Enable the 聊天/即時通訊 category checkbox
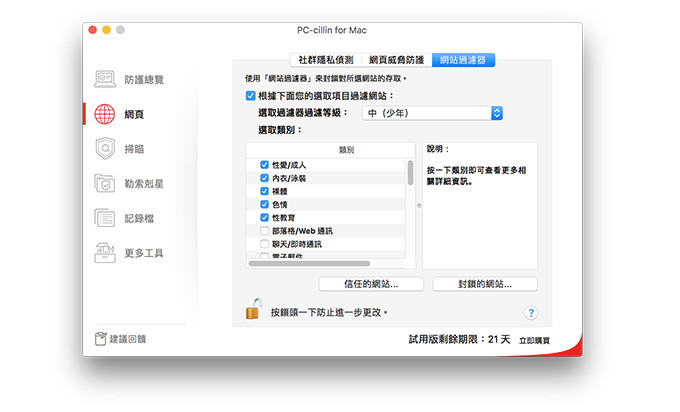 [x=264, y=243]
